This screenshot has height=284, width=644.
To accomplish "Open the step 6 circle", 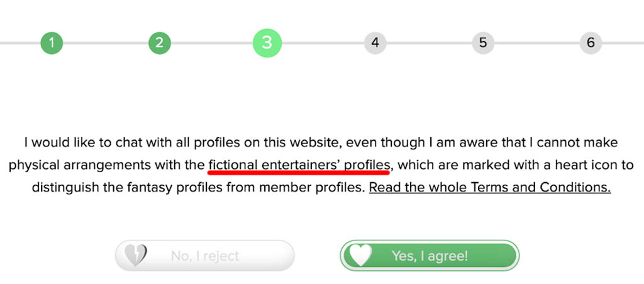I will click(591, 43).
